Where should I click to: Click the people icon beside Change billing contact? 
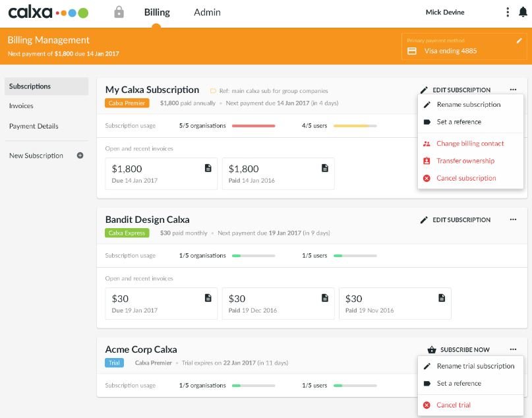click(427, 144)
